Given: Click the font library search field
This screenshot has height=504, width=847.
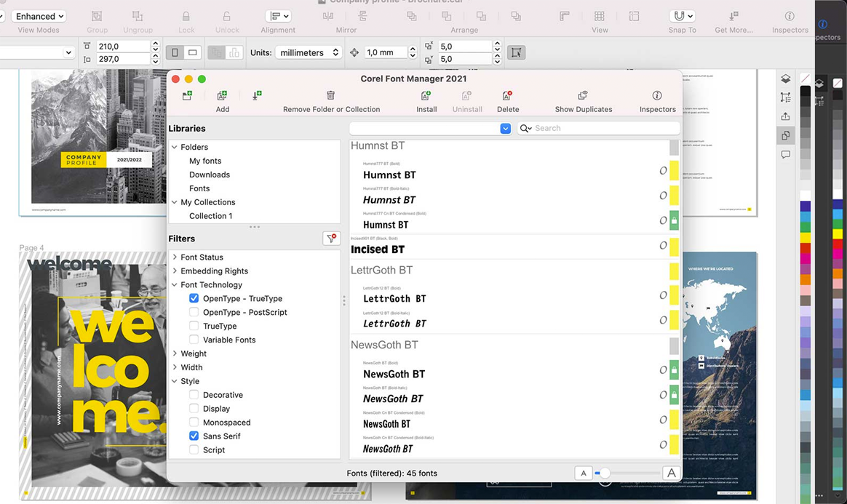Looking at the screenshot, I should click(x=597, y=128).
